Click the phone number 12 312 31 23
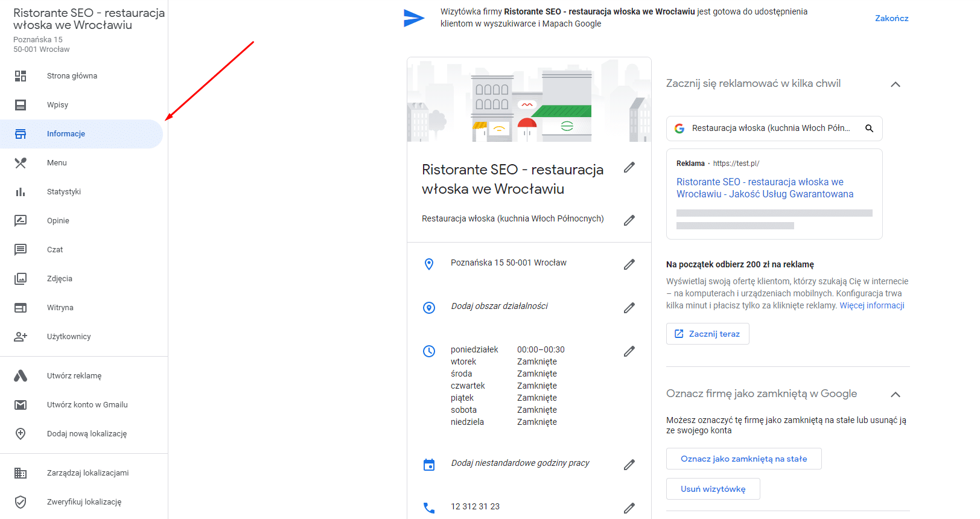 pyautogui.click(x=475, y=506)
